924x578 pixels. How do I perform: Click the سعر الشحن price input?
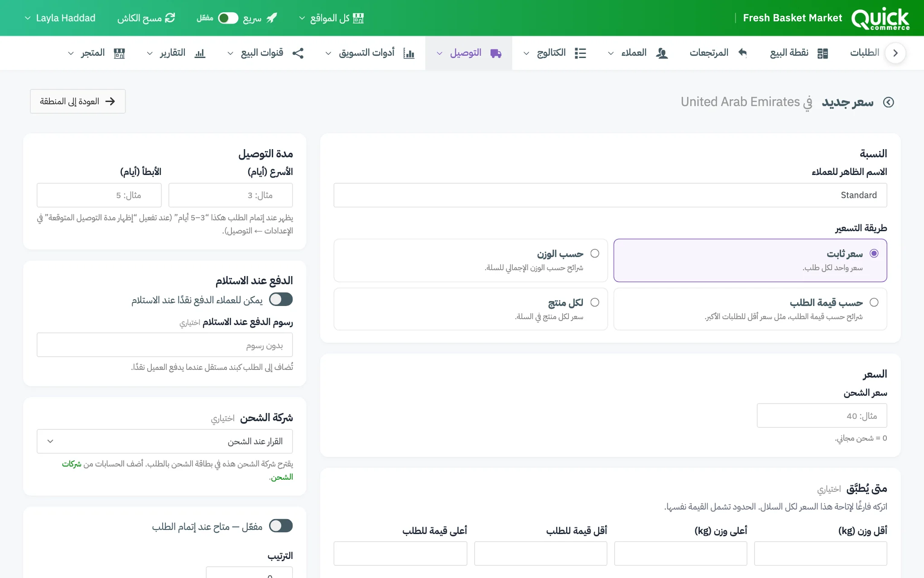[x=822, y=416]
